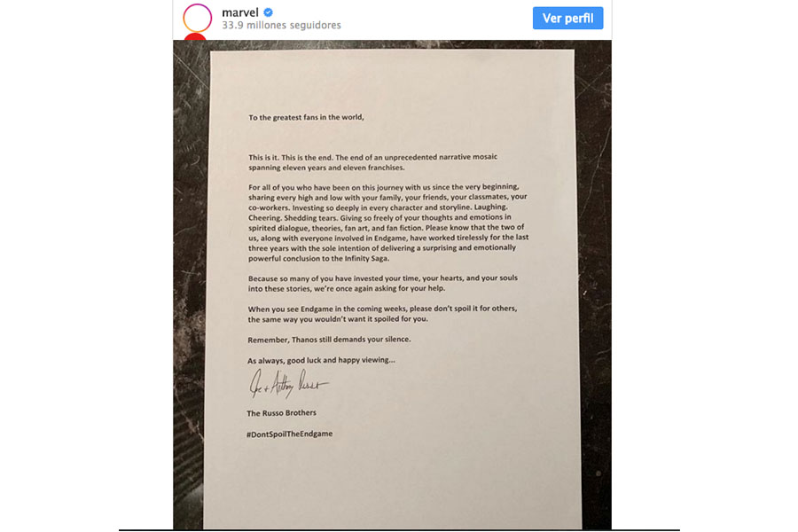Click the 33.9 millones seguidores text

[281, 26]
